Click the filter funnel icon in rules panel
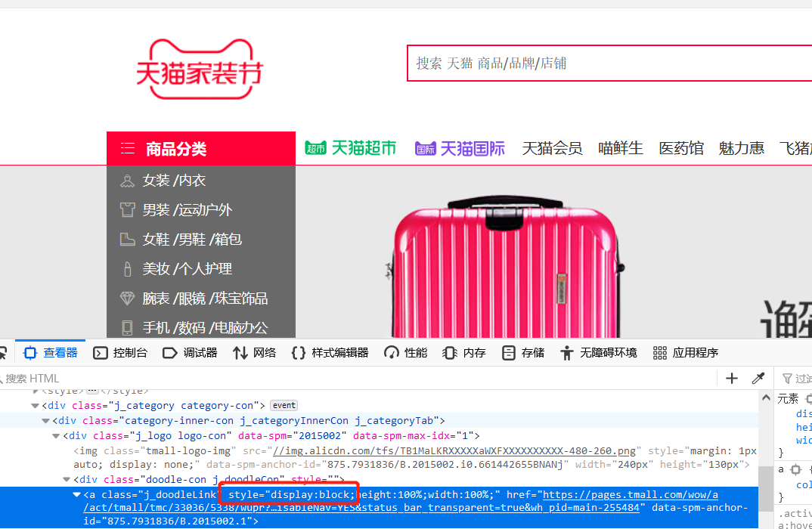This screenshot has height=529, width=812. [x=787, y=379]
